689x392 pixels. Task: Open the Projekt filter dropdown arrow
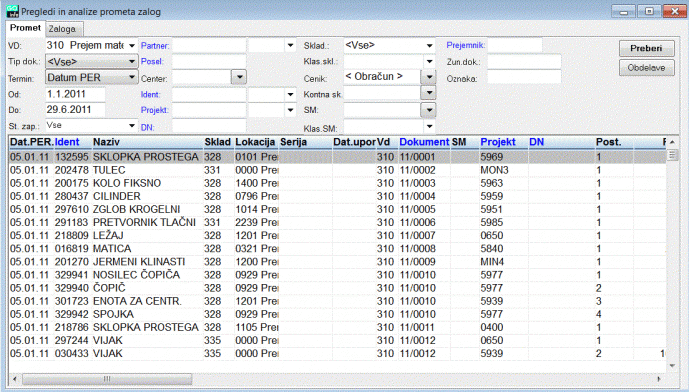(x=290, y=110)
